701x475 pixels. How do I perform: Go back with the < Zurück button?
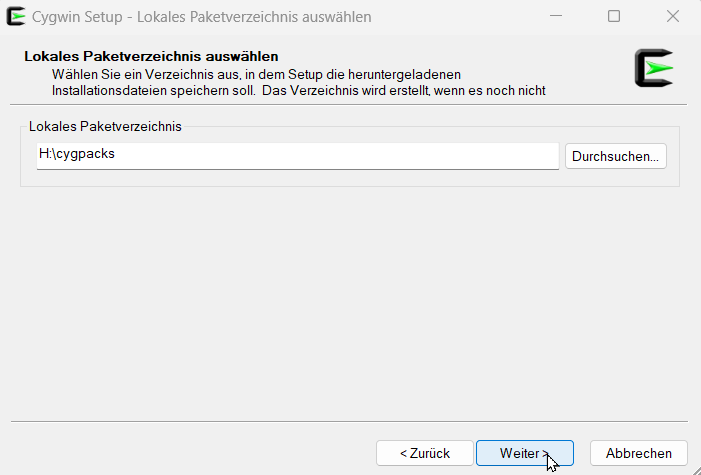424,453
